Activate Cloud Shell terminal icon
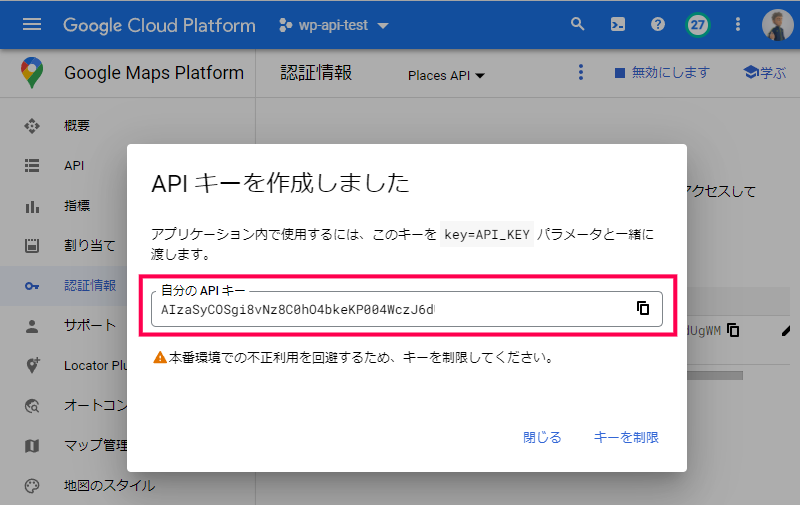800x505 pixels. pyautogui.click(x=617, y=24)
